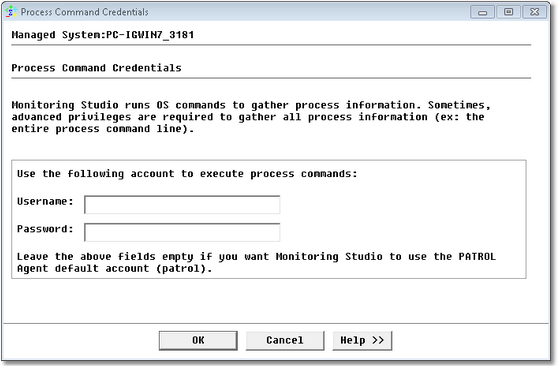558x368 pixels.
Task: Click the Username input field
Action: 182,205
